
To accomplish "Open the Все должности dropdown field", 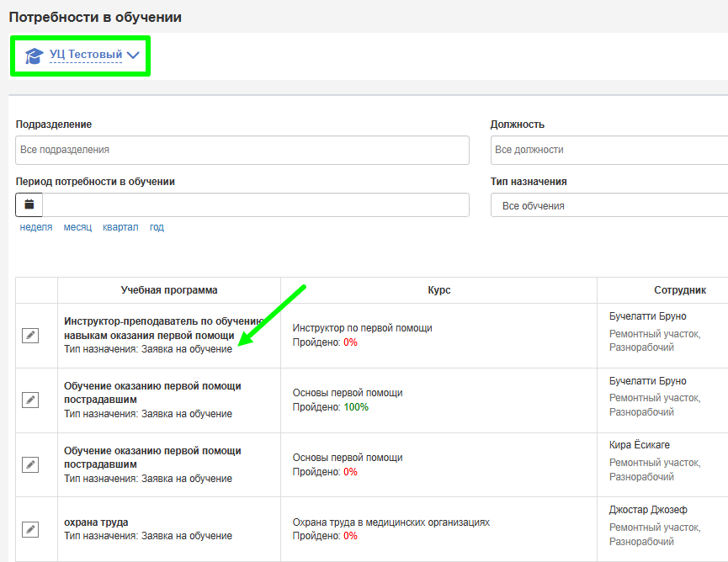I will (609, 150).
